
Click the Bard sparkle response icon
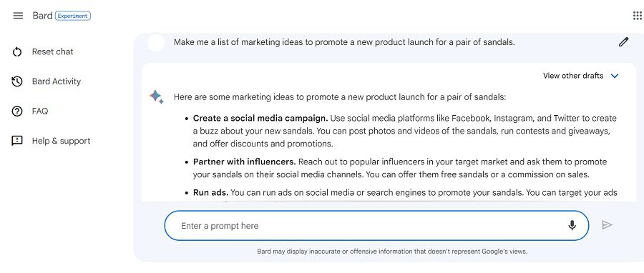(157, 96)
